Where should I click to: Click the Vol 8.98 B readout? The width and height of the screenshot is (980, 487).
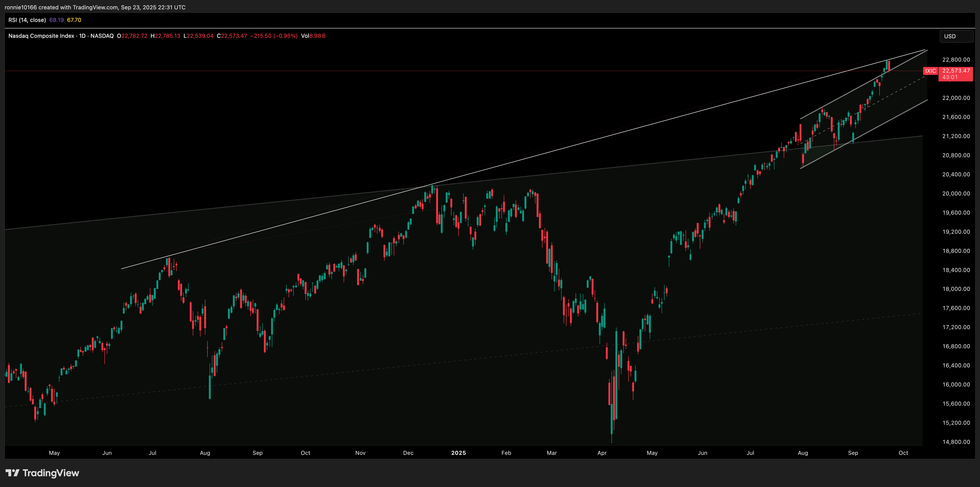(313, 36)
